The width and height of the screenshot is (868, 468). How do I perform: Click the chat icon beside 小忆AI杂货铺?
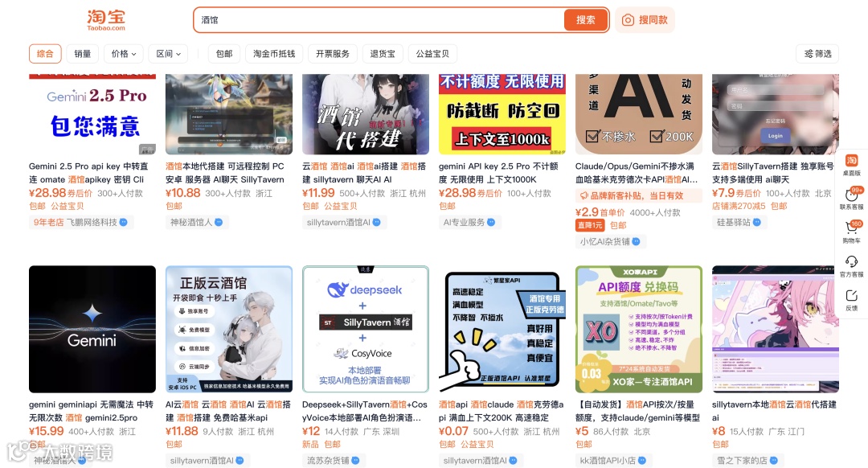(x=636, y=241)
